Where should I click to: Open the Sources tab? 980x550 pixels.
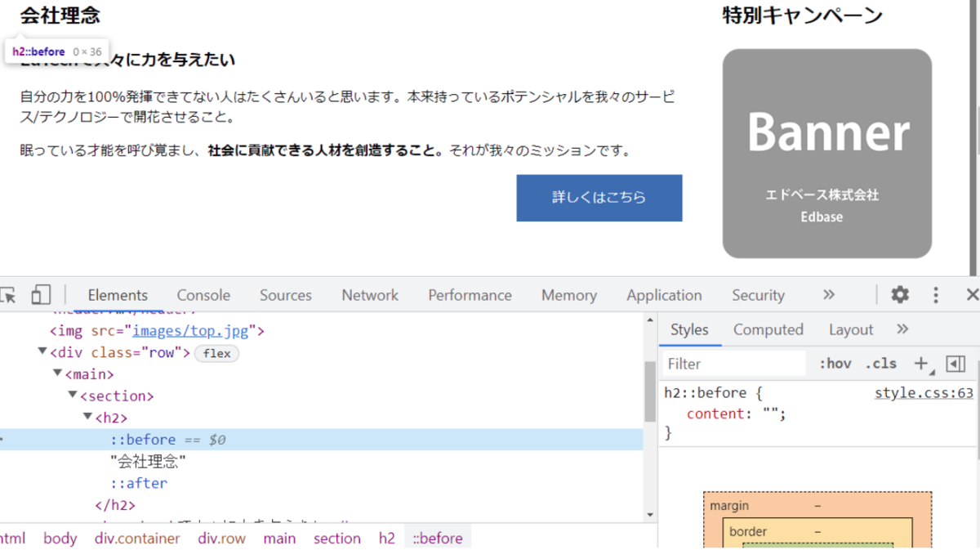point(286,295)
